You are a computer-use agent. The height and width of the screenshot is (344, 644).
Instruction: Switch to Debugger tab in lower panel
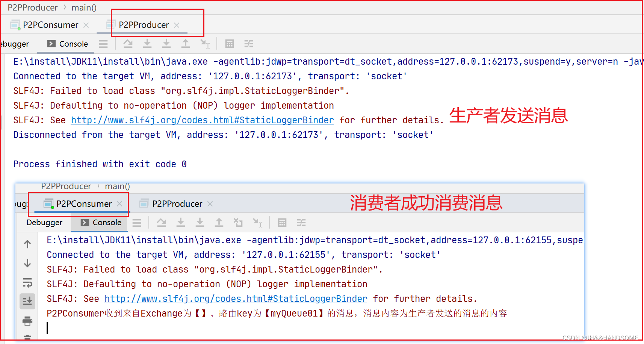[x=44, y=223]
